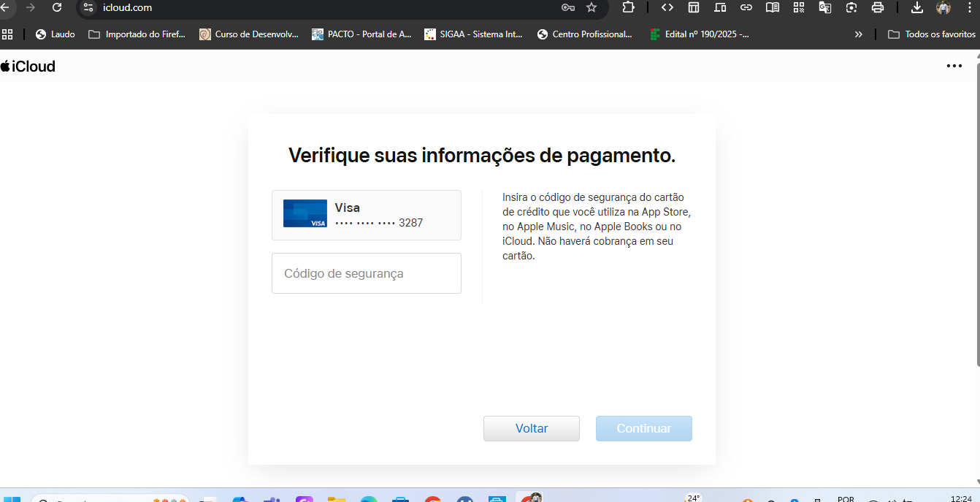Open the device cast toolbar icon
980x502 pixels.
point(720,7)
